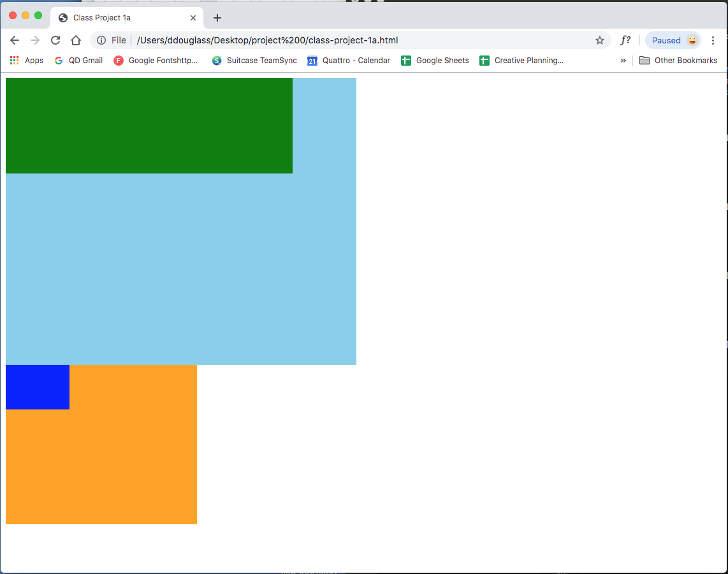Open the f? fonts extension
Screen dimensions: 728x574
625,40
